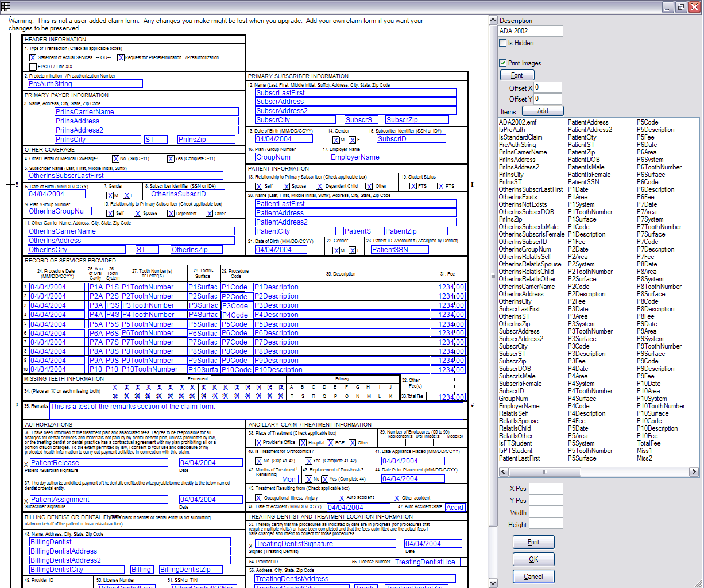Click the application icon in the title bar

(x=6, y=5)
